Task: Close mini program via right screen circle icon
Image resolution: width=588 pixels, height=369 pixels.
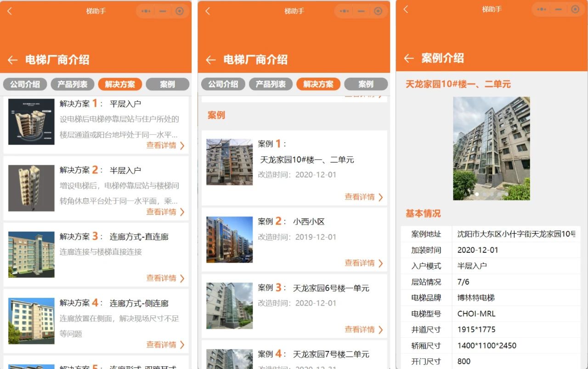Action: tap(575, 9)
